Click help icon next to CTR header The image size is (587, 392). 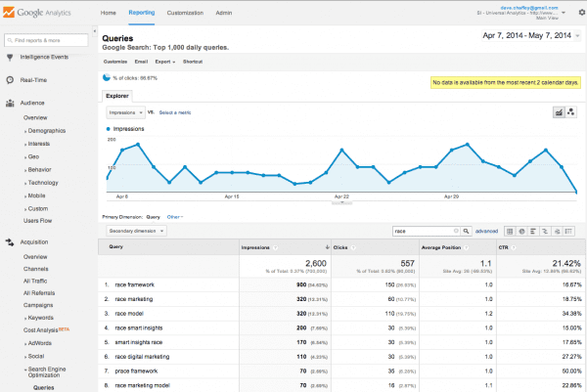[x=514, y=247]
